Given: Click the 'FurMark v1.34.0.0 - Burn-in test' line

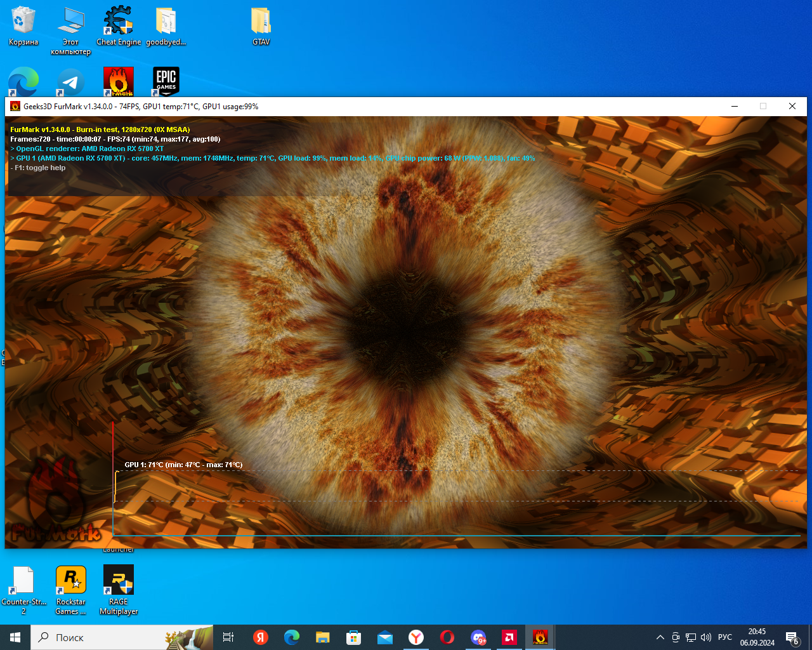Looking at the screenshot, I should pyautogui.click(x=100, y=129).
